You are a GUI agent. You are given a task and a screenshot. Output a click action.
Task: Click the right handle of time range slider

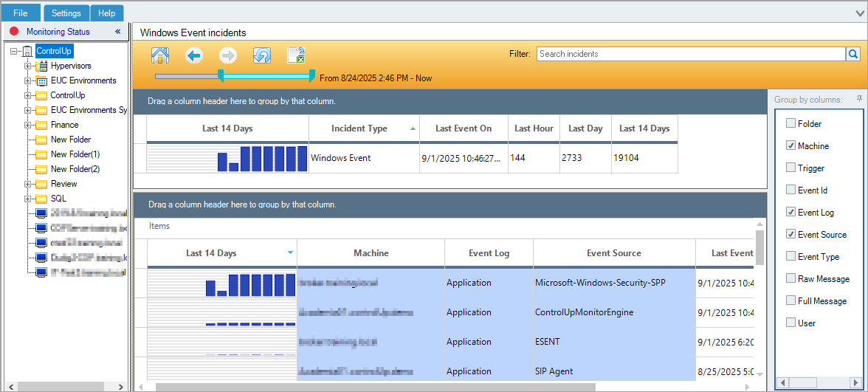[312, 75]
